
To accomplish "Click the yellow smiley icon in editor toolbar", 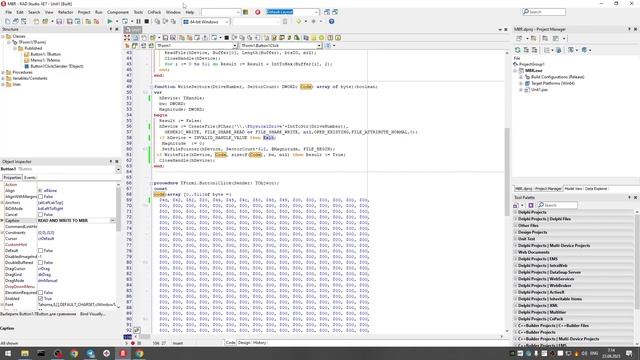I will pyautogui.click(x=321, y=38).
